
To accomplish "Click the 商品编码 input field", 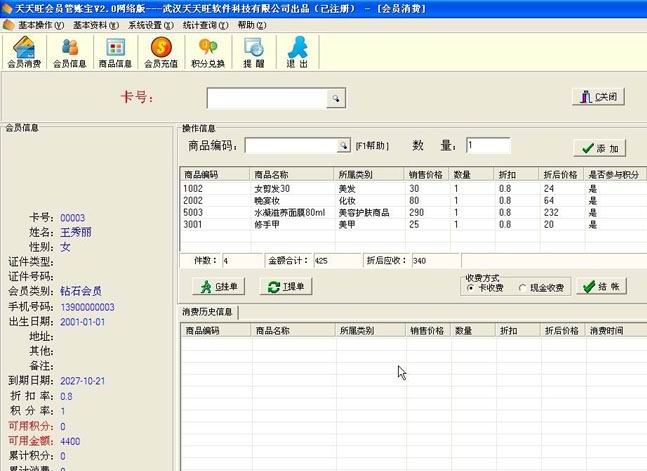I will 291,146.
